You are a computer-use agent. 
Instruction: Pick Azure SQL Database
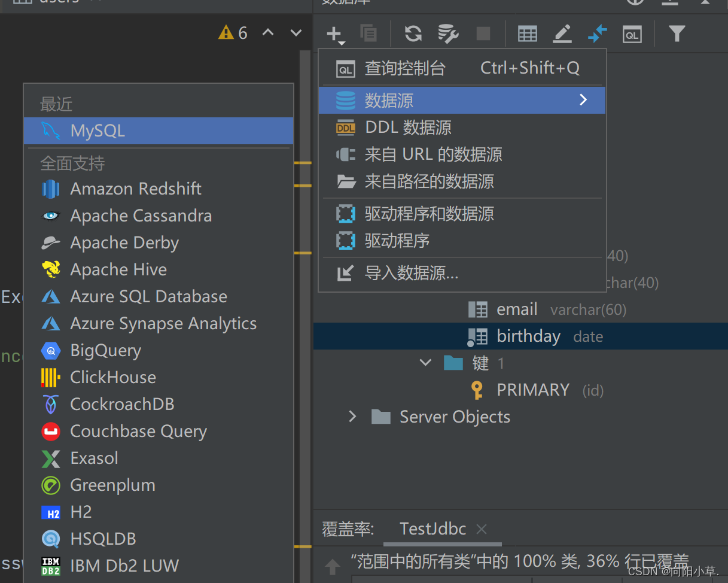pyautogui.click(x=159, y=296)
